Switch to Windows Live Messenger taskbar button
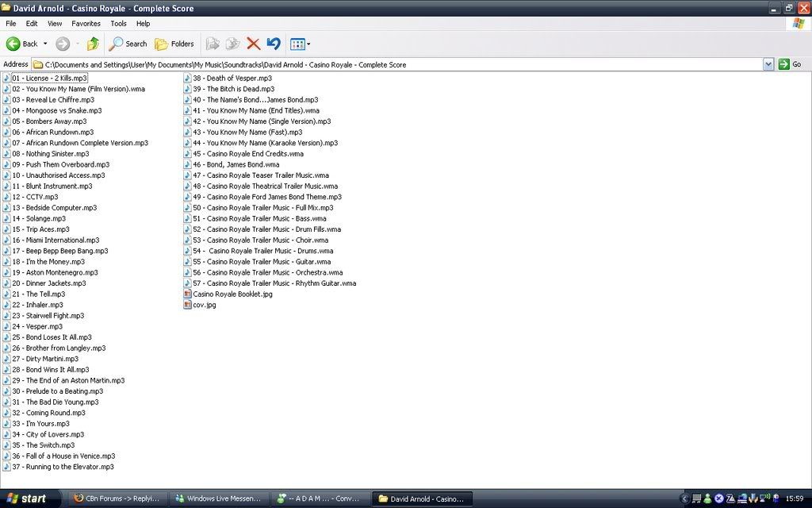The image size is (812, 508). click(220, 498)
